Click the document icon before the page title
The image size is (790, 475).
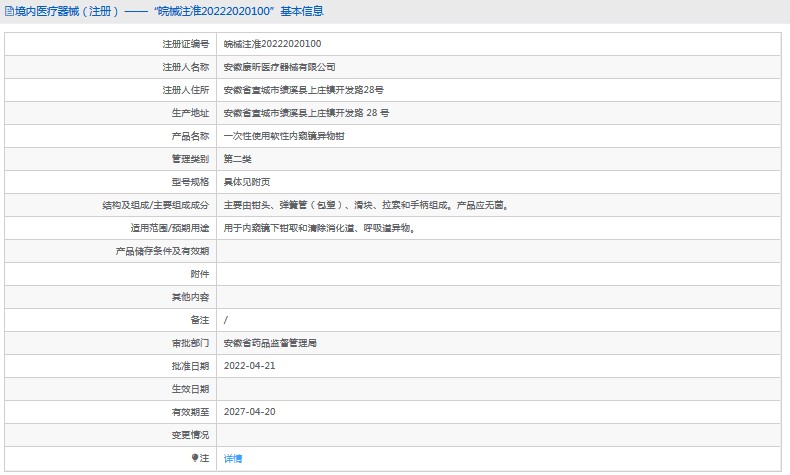pyautogui.click(x=9, y=11)
